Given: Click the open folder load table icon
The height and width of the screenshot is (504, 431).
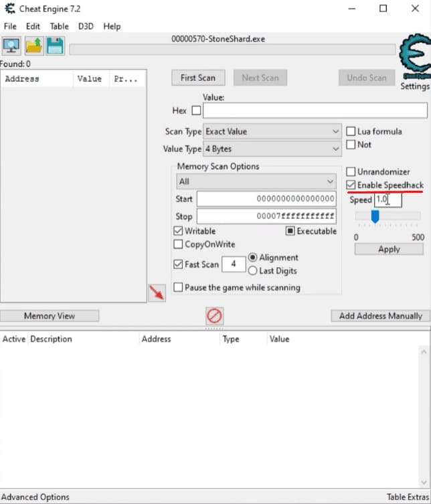Looking at the screenshot, I should point(33,46).
